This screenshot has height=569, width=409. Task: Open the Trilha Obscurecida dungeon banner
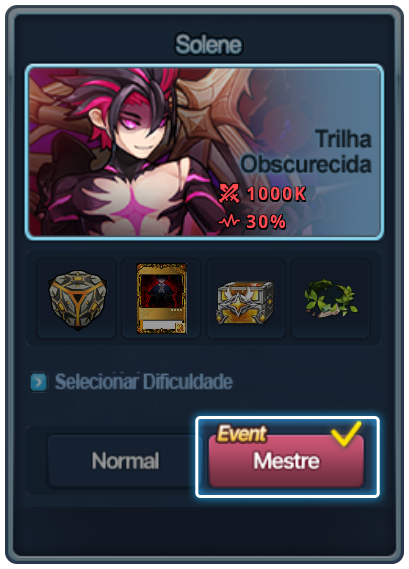click(x=204, y=152)
